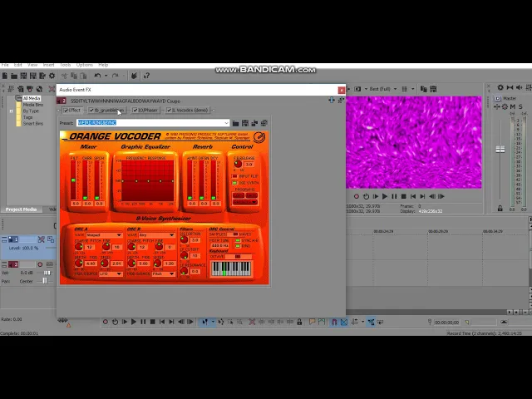Toggle the IL Vocodex (demo) checkbox
Screen dimensions: 532x399
[169, 111]
